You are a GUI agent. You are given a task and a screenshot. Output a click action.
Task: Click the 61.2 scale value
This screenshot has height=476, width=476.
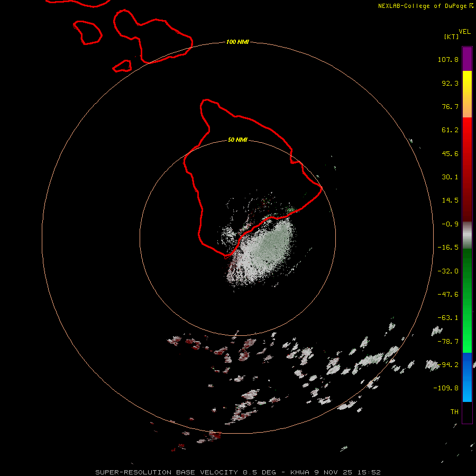(x=450, y=130)
